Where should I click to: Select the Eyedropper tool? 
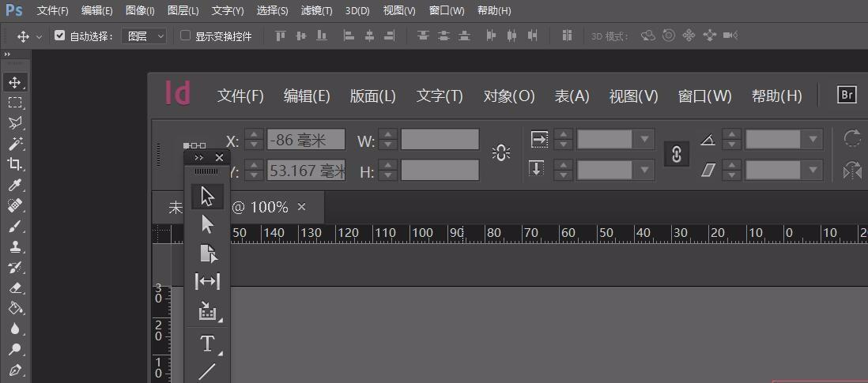[x=15, y=185]
